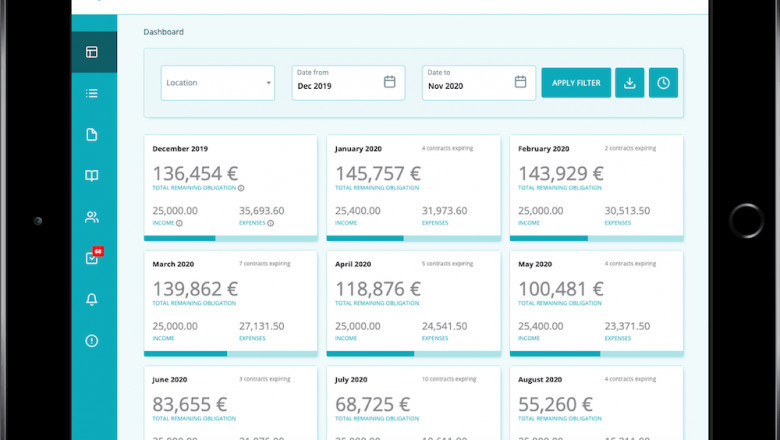Open the documents page icon in sidebar

[92, 135]
